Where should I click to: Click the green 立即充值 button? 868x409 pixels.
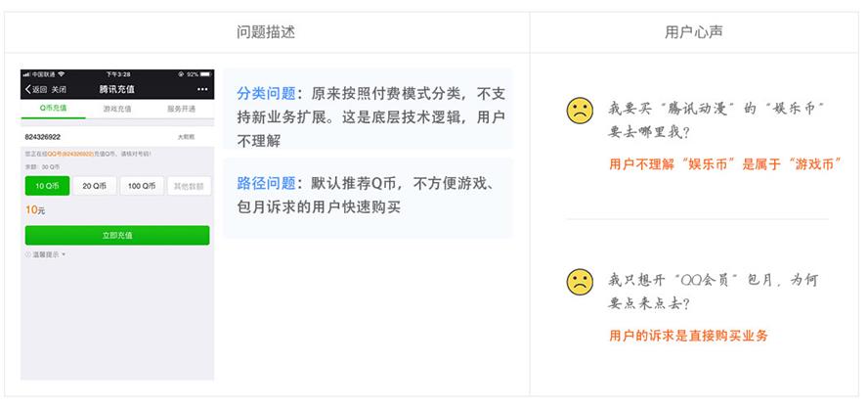[117, 235]
